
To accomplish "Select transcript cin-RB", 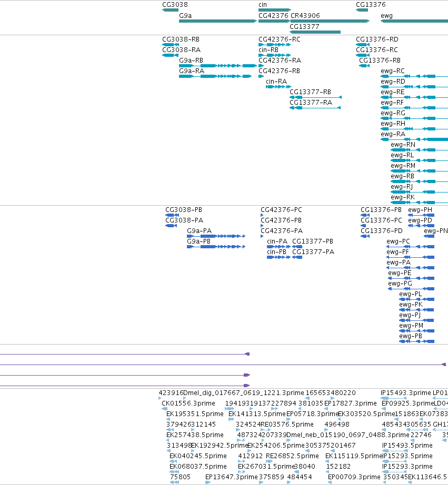I will (268, 50).
